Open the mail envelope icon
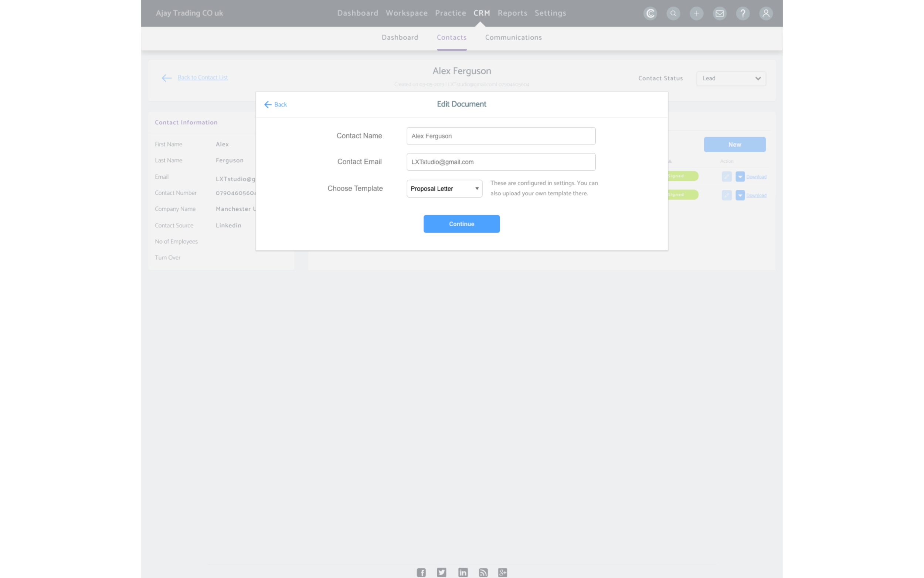 point(720,13)
